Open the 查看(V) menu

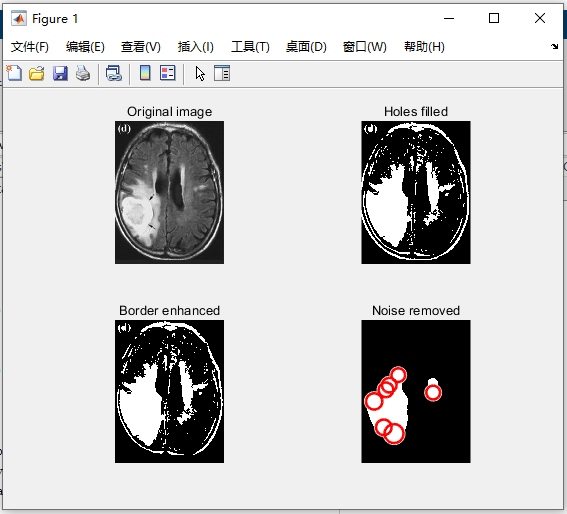141,47
